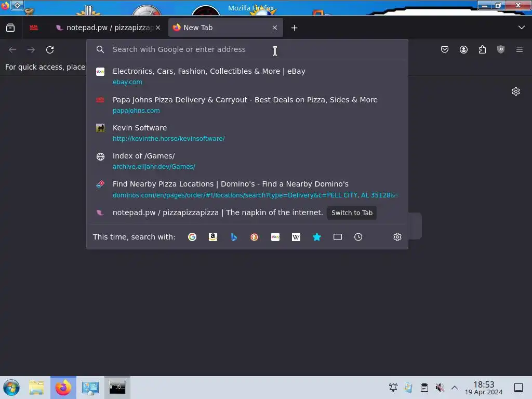Click the papajohns.com URL link

click(136, 111)
